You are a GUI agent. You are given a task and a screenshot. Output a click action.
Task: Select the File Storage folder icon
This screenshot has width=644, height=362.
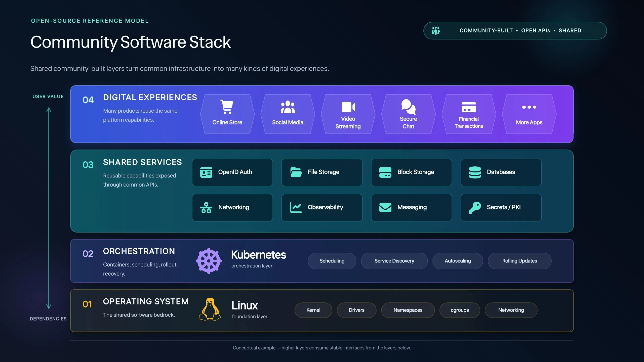pyautogui.click(x=296, y=172)
